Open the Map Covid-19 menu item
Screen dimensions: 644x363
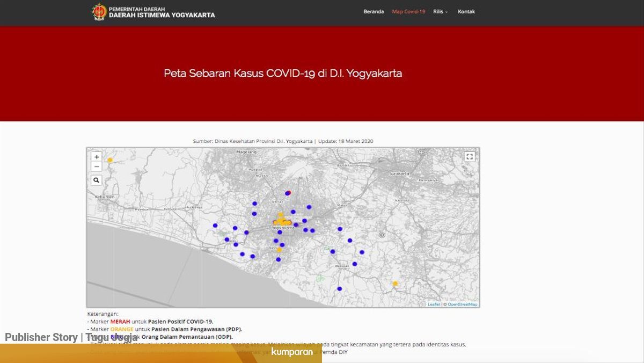[408, 12]
